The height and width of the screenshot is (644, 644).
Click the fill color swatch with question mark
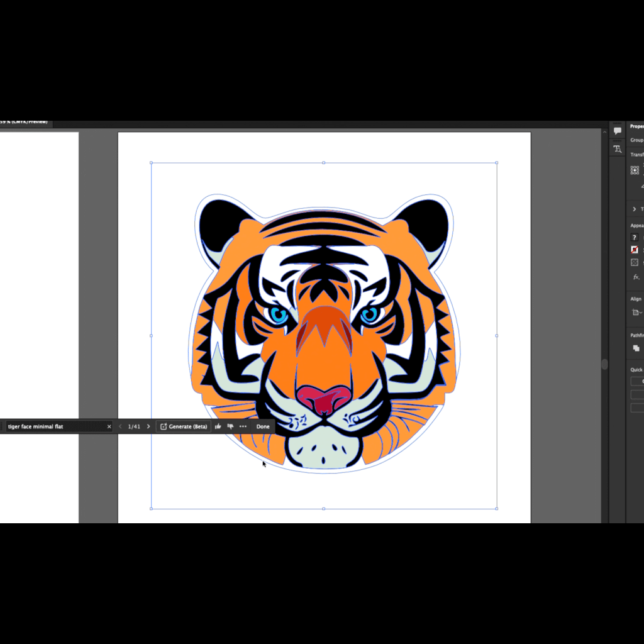(x=635, y=237)
